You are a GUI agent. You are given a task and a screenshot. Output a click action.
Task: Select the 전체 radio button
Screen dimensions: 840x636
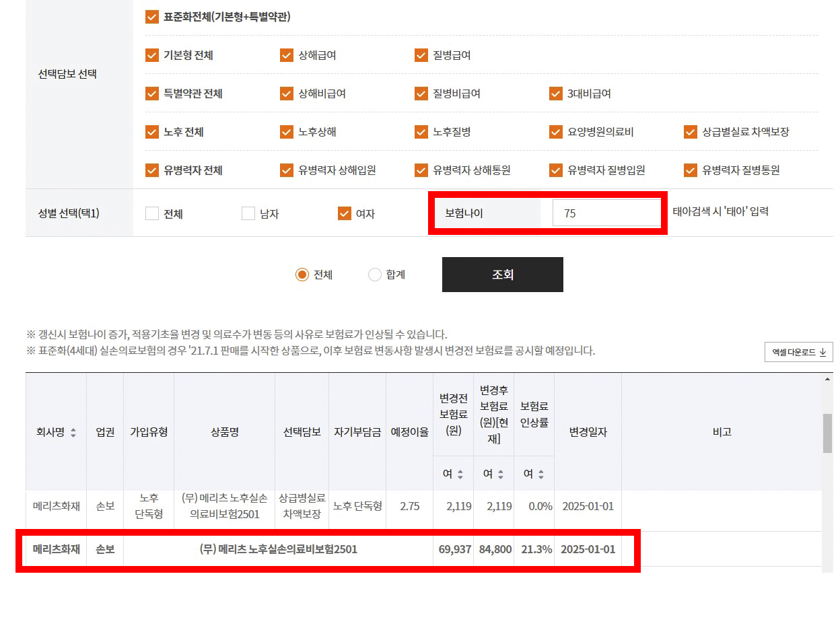302,275
